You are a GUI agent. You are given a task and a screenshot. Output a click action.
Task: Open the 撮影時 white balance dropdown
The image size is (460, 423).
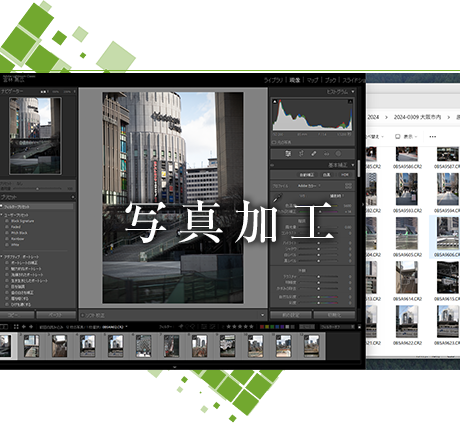(x=337, y=196)
